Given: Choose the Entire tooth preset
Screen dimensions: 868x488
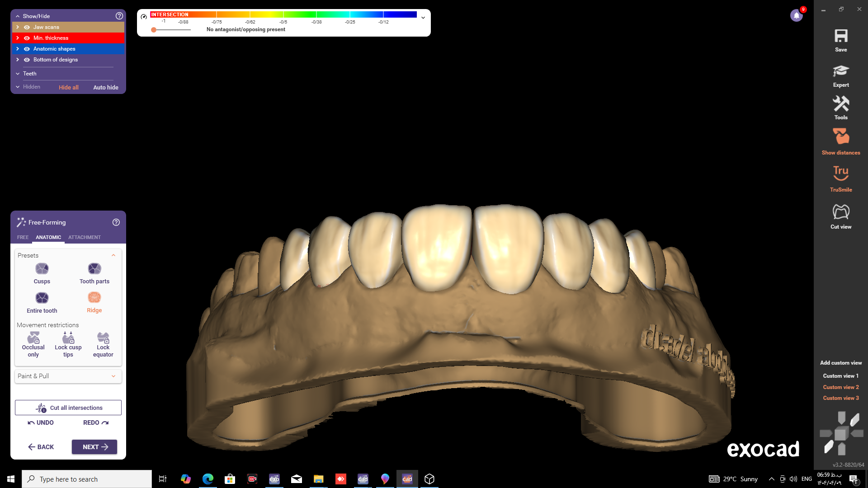Looking at the screenshot, I should point(42,298).
